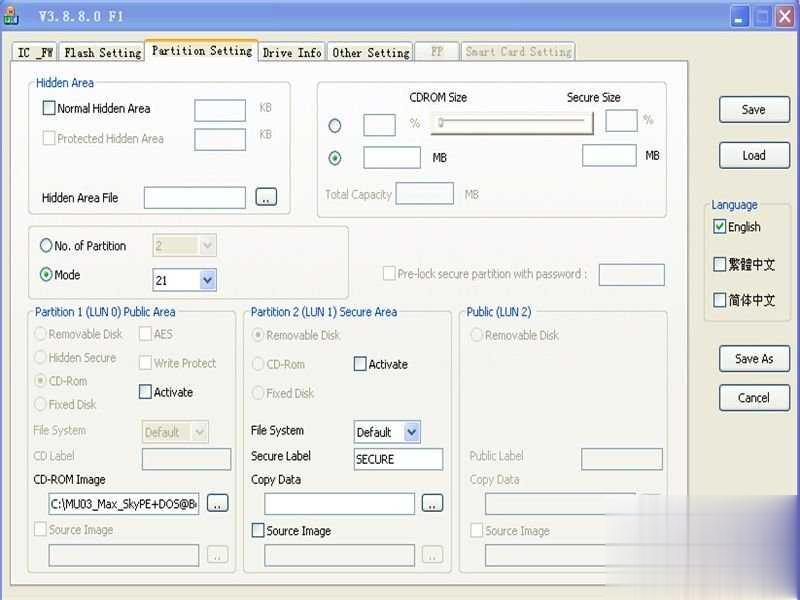Click the Save button
The height and width of the screenshot is (600, 800).
pyautogui.click(x=754, y=110)
